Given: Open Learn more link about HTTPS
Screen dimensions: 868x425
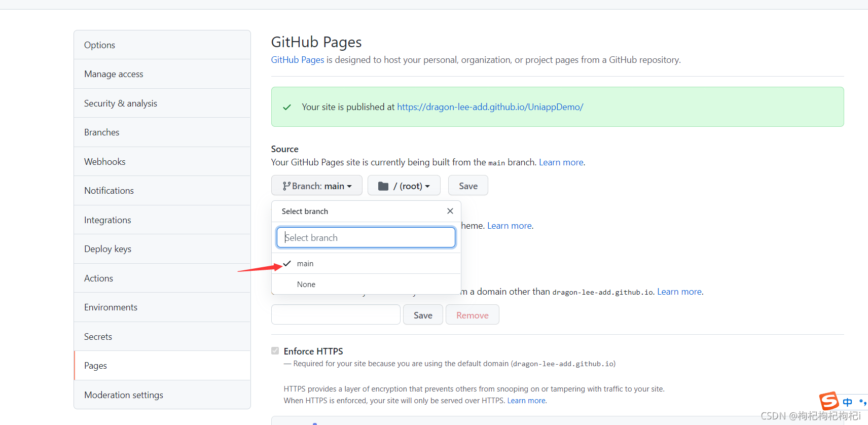Looking at the screenshot, I should point(526,401).
